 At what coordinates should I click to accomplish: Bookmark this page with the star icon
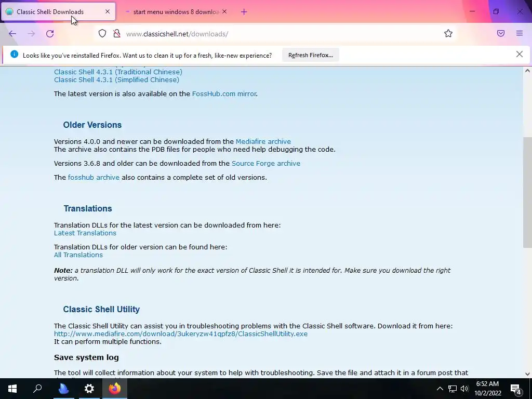click(x=448, y=34)
